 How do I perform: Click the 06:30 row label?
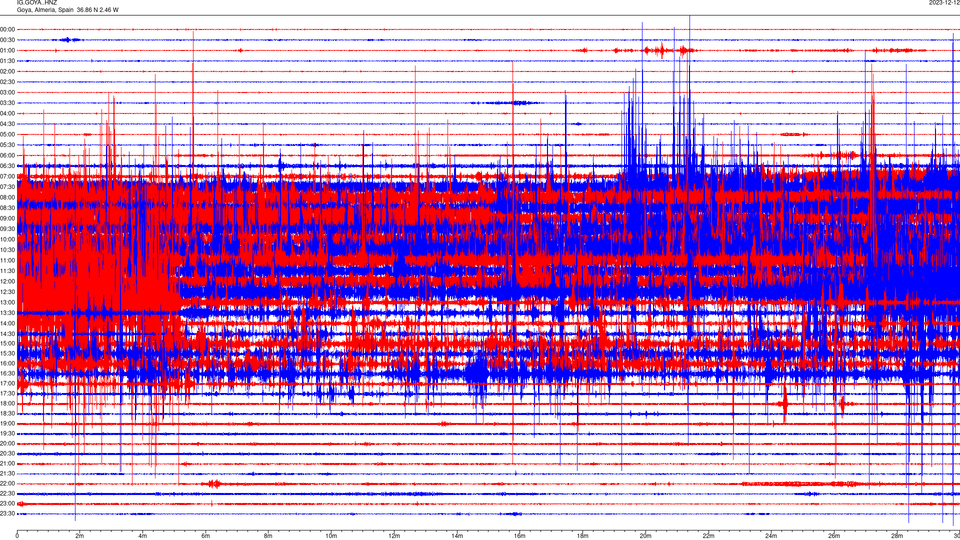(x=7, y=166)
